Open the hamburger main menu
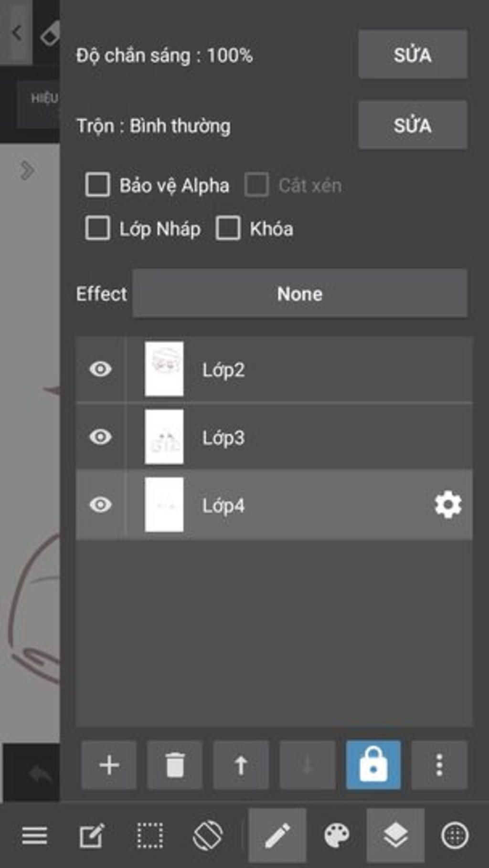Viewport: 489px width, 868px height. pos(34,836)
